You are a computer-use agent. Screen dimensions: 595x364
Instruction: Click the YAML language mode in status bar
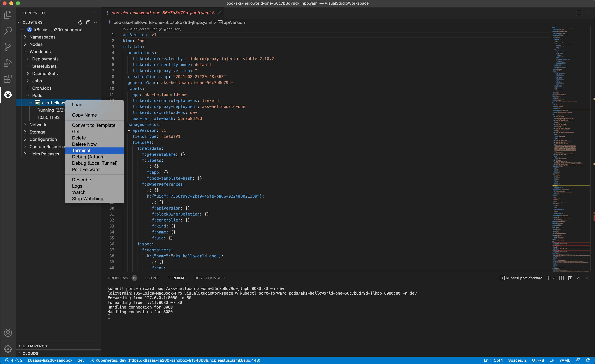[x=564, y=360]
